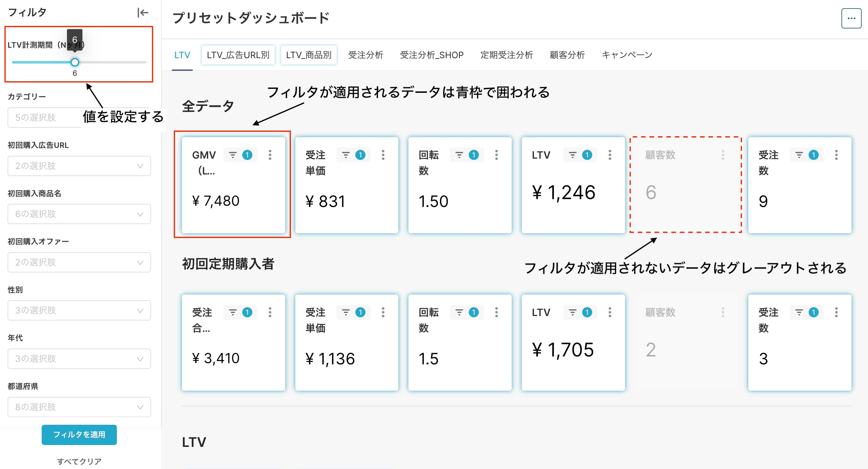
Task: Open the GMV card kebab menu
Action: tap(270, 155)
